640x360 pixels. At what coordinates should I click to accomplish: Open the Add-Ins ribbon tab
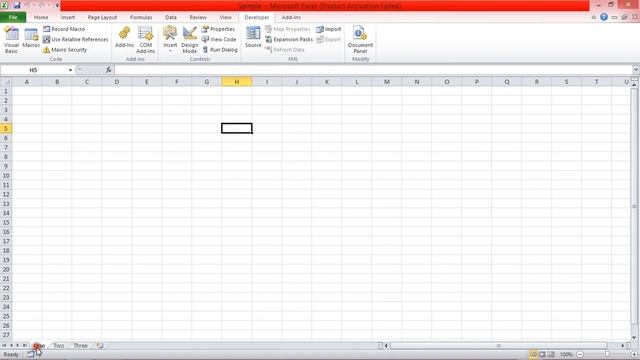(x=291, y=17)
